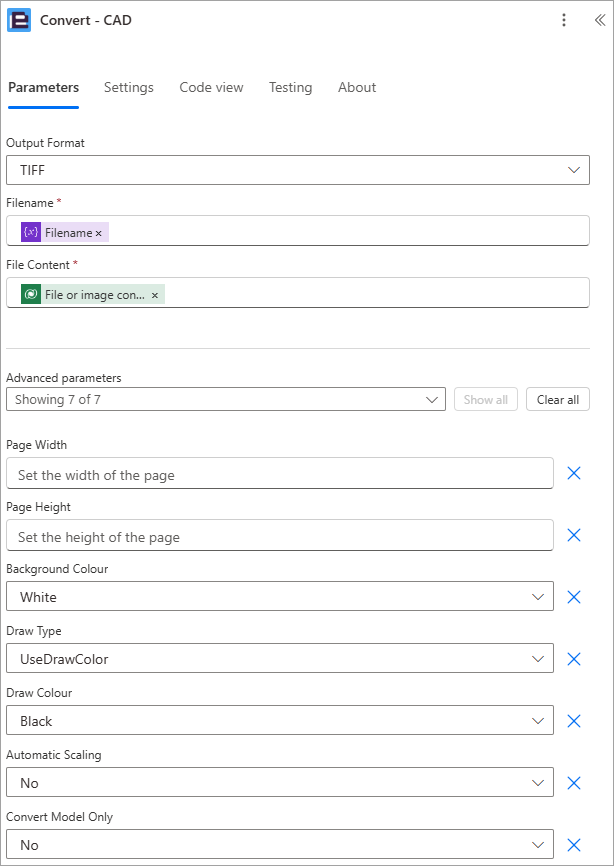Remove the Draw Colour parameter
The height and width of the screenshot is (866, 614).
click(574, 721)
